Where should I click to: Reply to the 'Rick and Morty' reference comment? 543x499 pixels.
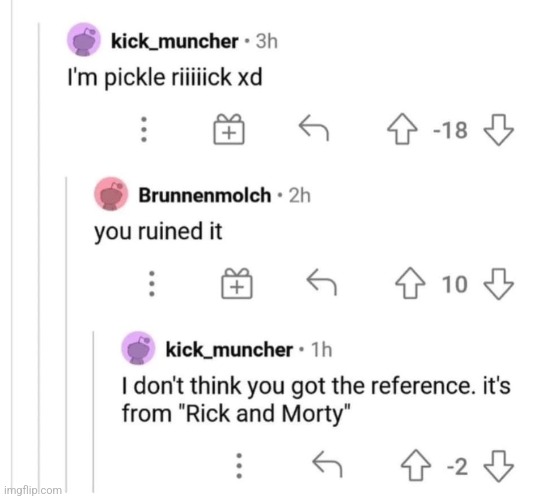(x=327, y=464)
